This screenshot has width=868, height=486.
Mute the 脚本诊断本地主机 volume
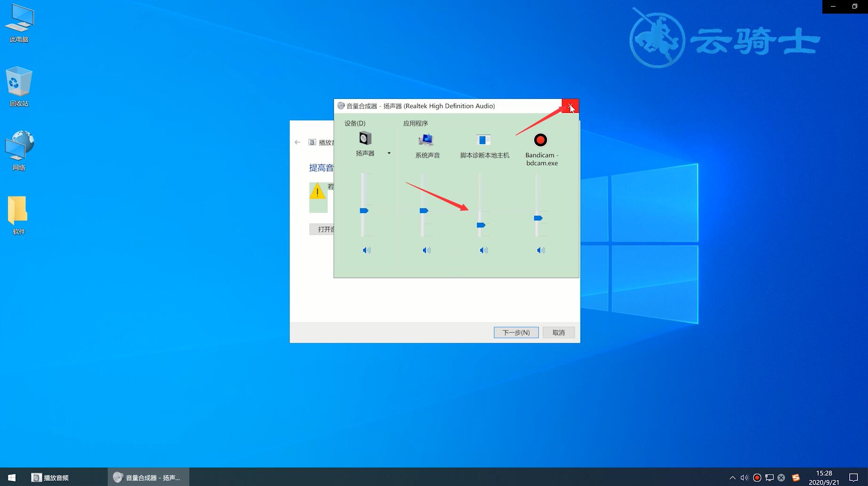click(x=483, y=250)
